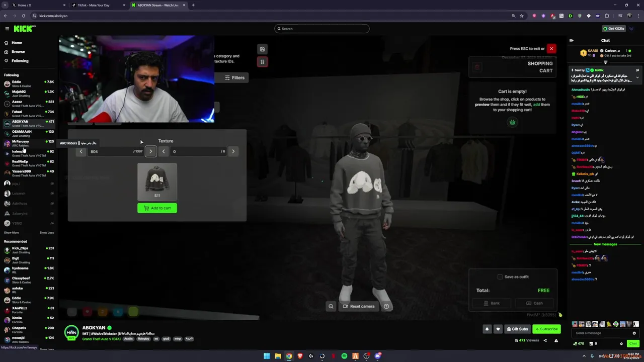Screen dimensions: 644x362
Task: Click the Arabic tag under the stream title
Action: tap(128, 339)
